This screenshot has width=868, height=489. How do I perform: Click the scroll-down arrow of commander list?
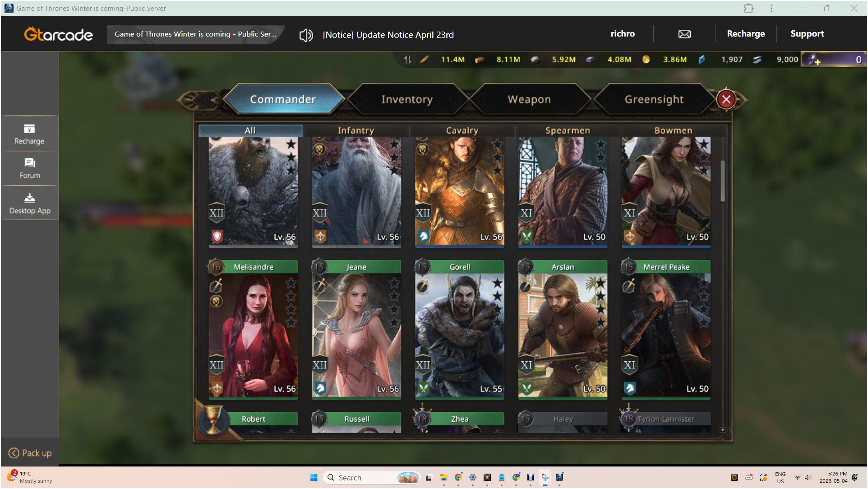[723, 430]
